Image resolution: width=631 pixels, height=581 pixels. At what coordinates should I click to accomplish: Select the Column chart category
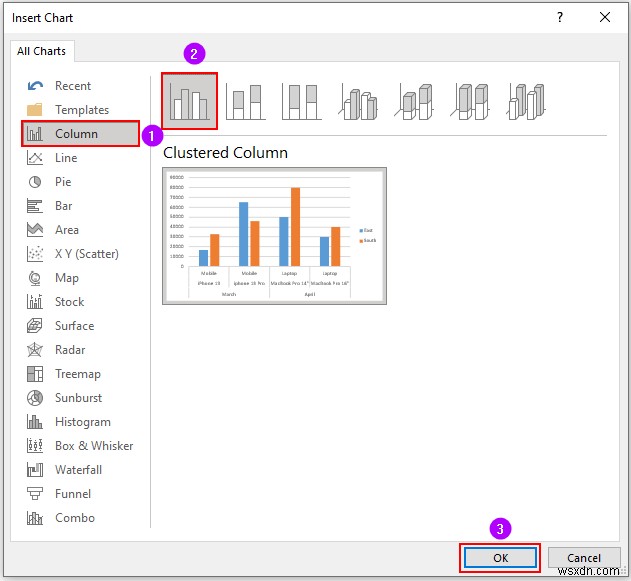point(80,134)
